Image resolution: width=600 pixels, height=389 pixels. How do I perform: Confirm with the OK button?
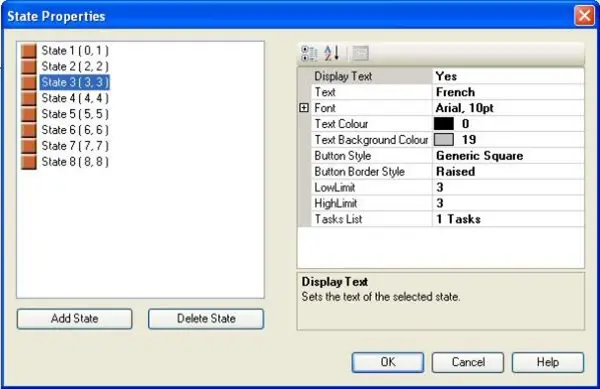coord(388,362)
